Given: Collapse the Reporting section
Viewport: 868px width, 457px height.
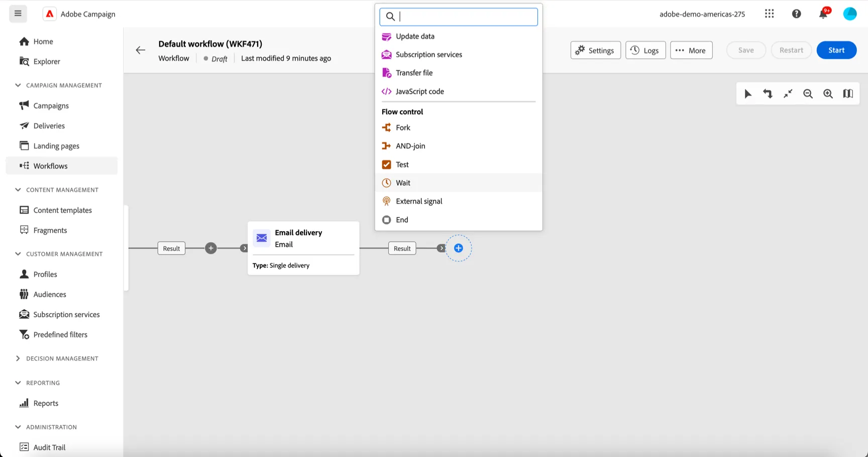Looking at the screenshot, I should [18, 383].
